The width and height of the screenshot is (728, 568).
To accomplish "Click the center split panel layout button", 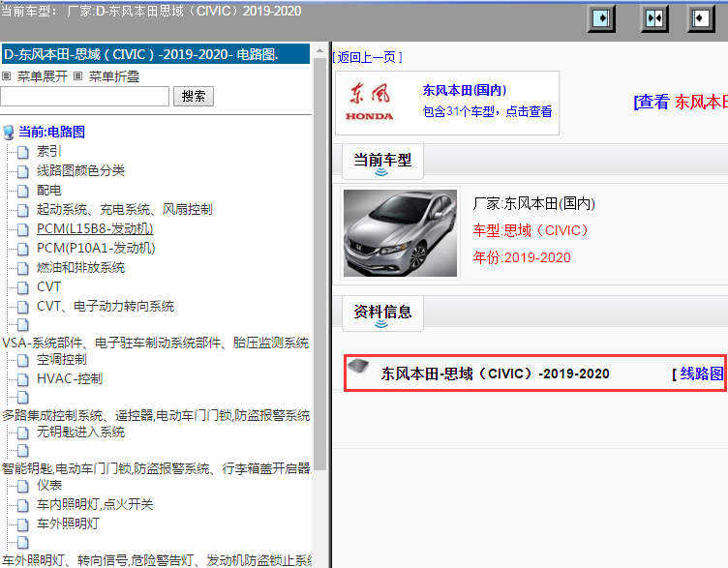I will (654, 18).
